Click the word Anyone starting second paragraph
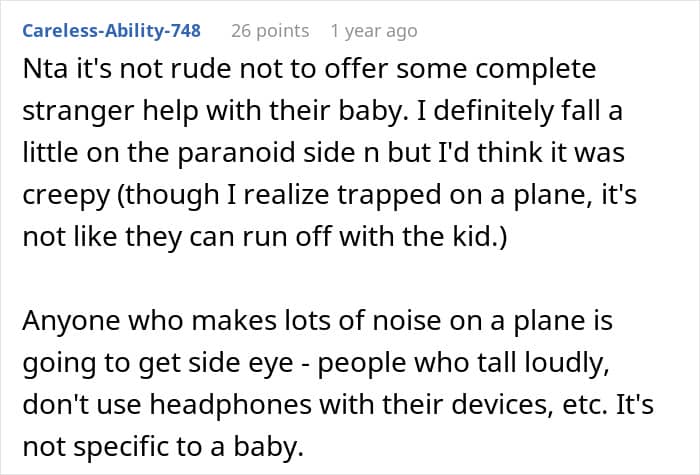Image resolution: width=700 pixels, height=475 pixels. coord(71,321)
